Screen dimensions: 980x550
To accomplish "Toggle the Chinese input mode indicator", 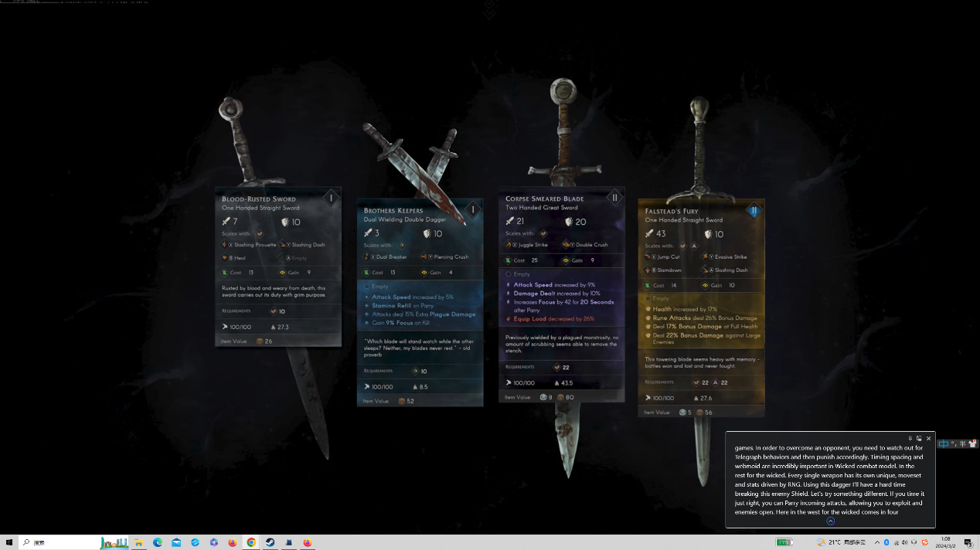I will 943,443.
